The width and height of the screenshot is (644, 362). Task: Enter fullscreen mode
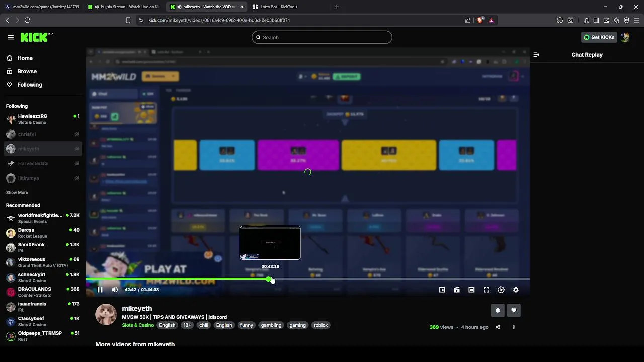(486, 290)
